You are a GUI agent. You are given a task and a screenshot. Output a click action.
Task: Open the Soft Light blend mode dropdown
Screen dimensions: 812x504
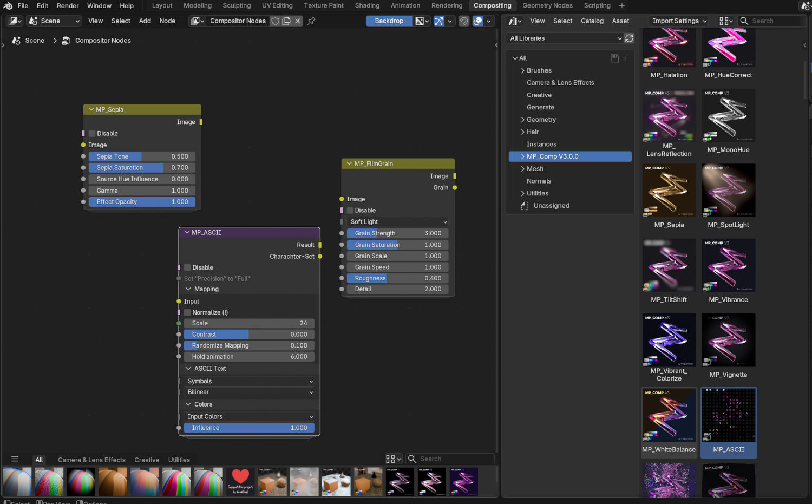point(397,221)
